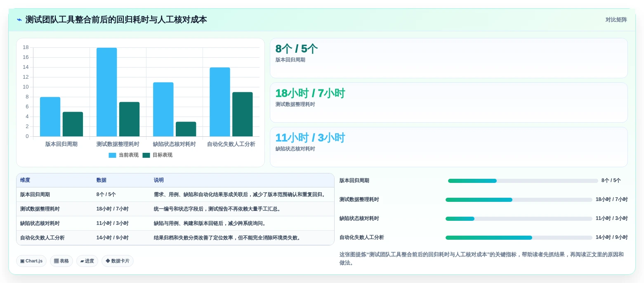Click the 18小时 / 7小时 data card
Screen dimensions: 644x283
pos(448,103)
